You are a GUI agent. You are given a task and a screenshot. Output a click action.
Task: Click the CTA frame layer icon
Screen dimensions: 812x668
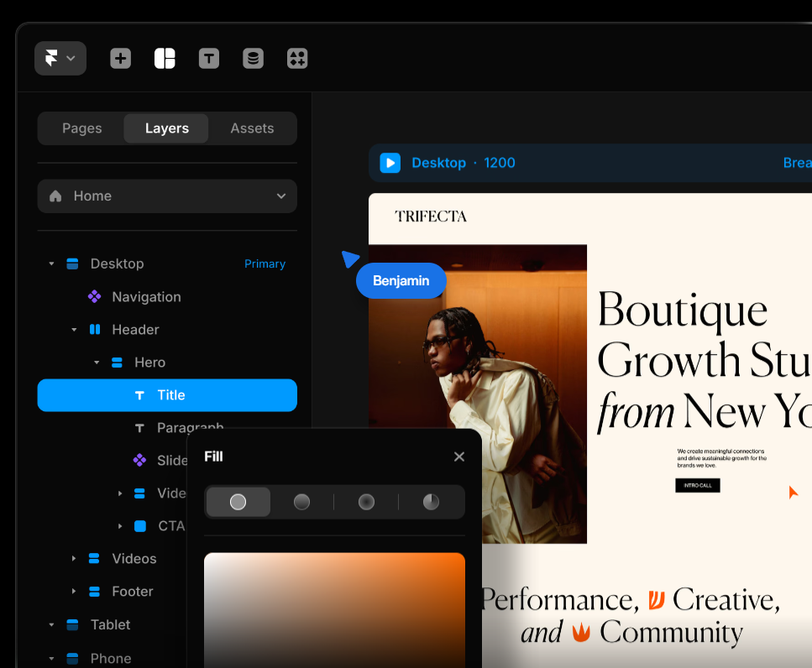tap(140, 526)
